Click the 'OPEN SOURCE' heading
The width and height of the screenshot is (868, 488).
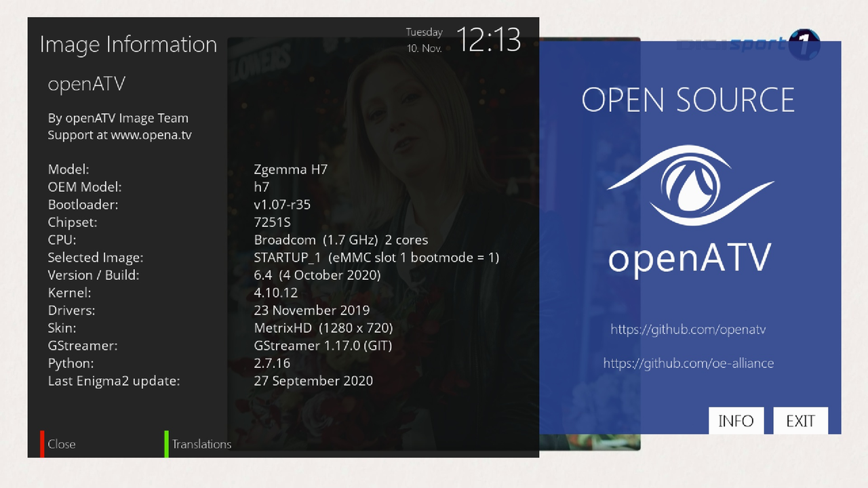point(688,100)
